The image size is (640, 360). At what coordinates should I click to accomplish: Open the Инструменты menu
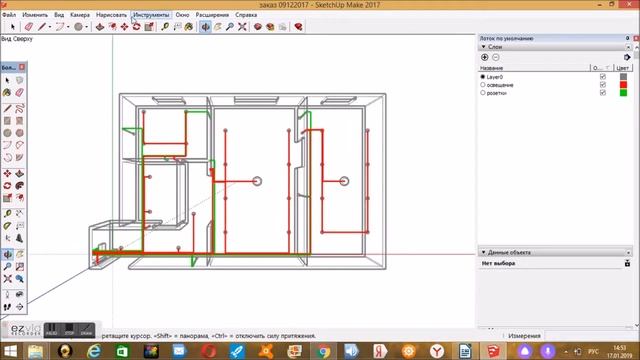click(151, 15)
